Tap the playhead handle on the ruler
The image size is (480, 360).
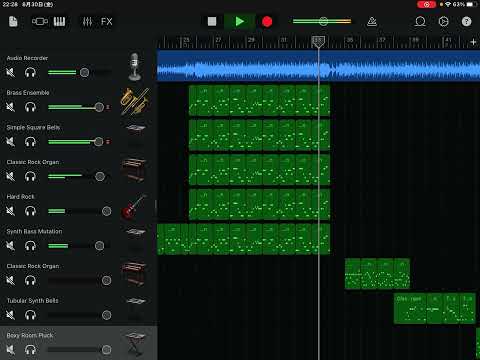click(318, 41)
